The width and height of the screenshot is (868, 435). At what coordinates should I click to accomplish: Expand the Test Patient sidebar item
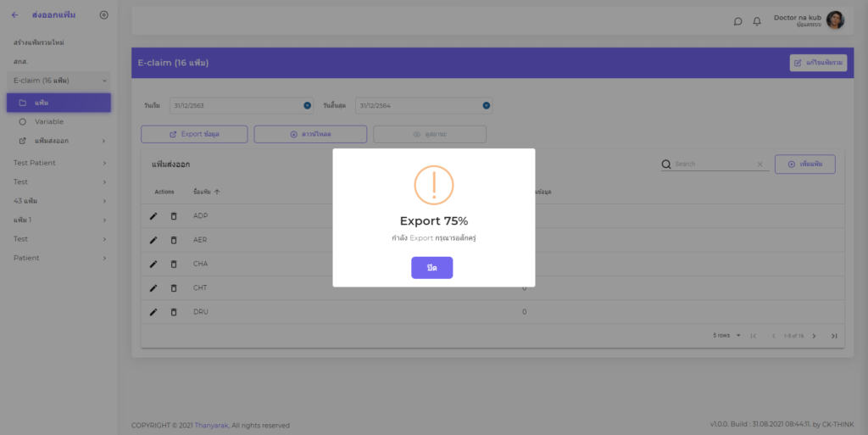tap(104, 163)
